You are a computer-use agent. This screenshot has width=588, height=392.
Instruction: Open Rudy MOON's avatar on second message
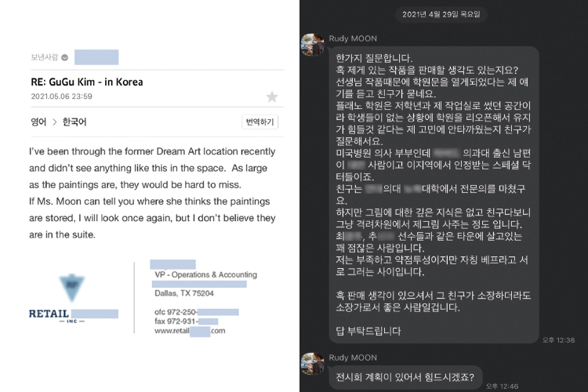(x=312, y=364)
